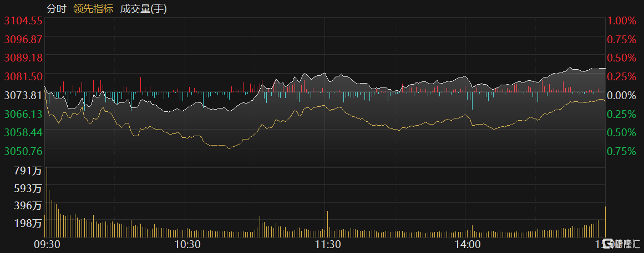The image size is (644, 253).
Task: Click the 3050.76 lowest price label
Action: click(x=23, y=151)
